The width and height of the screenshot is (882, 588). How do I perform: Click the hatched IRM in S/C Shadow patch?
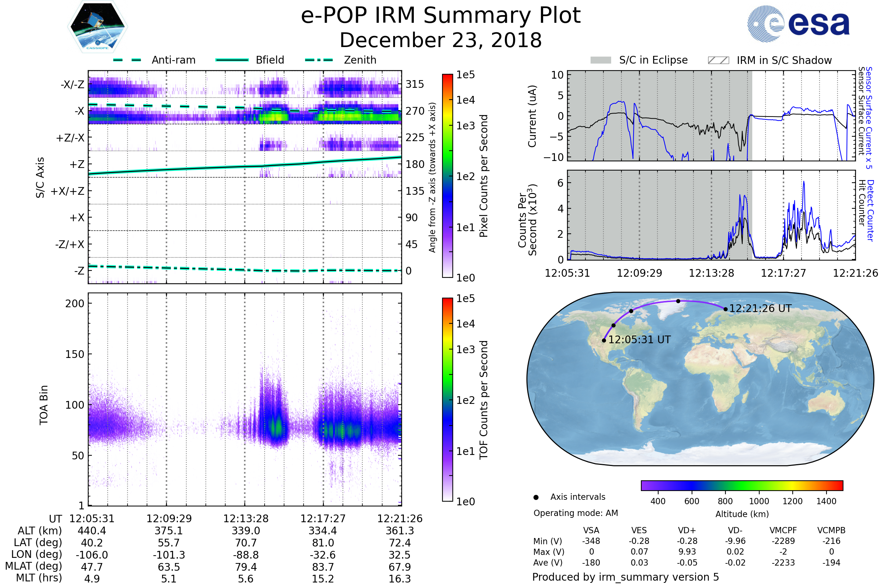tap(718, 60)
